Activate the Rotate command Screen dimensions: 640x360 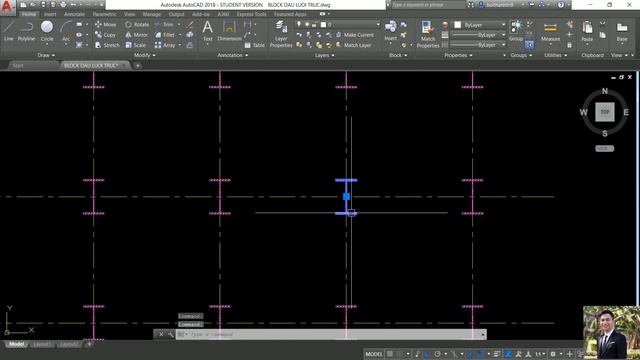[x=137, y=24]
